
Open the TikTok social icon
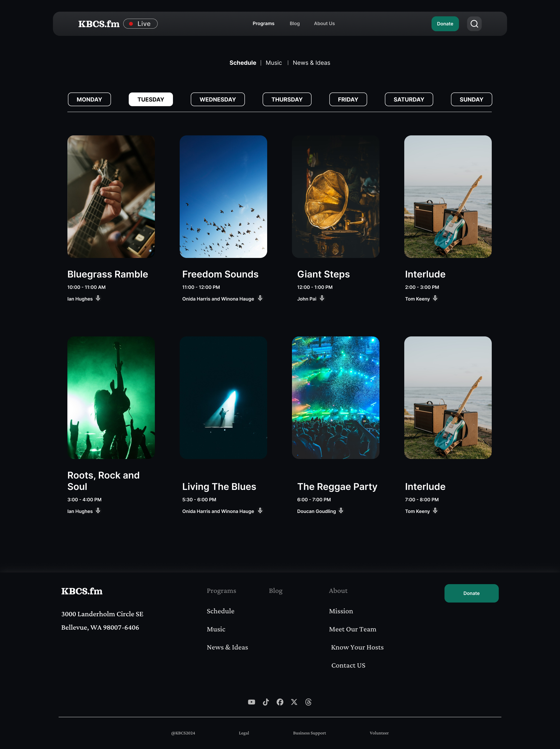click(266, 702)
